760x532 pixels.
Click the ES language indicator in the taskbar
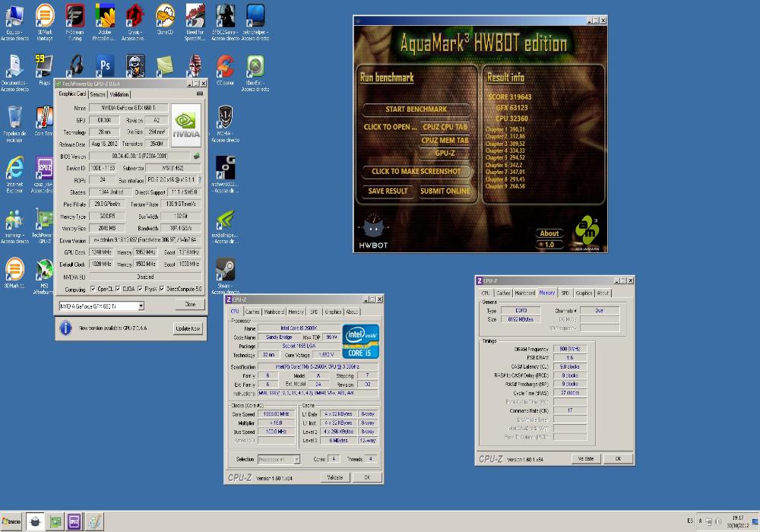[x=690, y=521]
